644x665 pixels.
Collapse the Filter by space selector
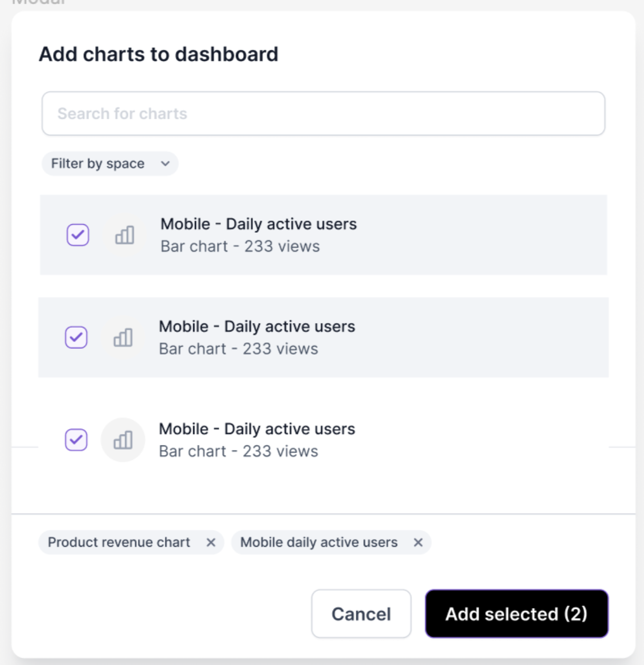[x=109, y=164]
